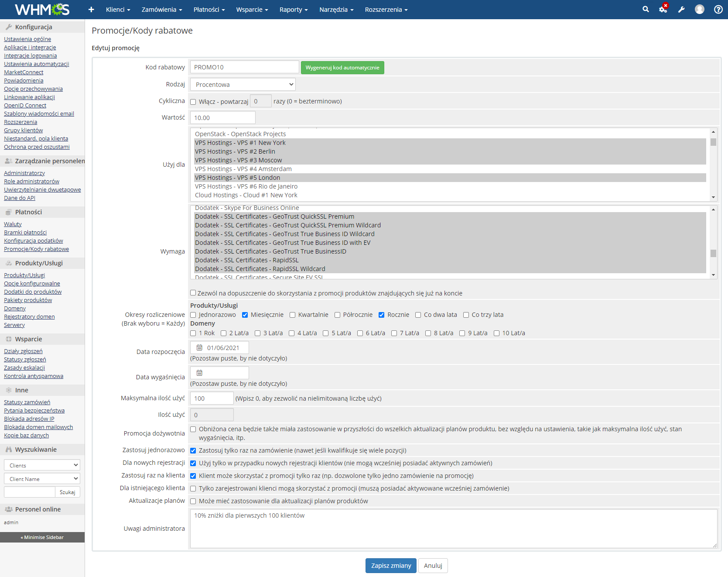Uncheck the Miesięcznie billing cycle checkbox
Screen dimensions: 728x577
pos(245,315)
